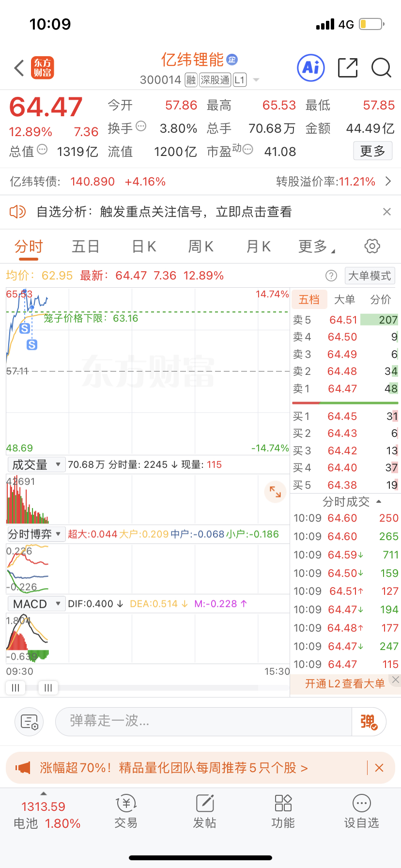401x868 pixels.
Task: Tap 笼子价格下限: 63.16 label
Action: point(91,318)
